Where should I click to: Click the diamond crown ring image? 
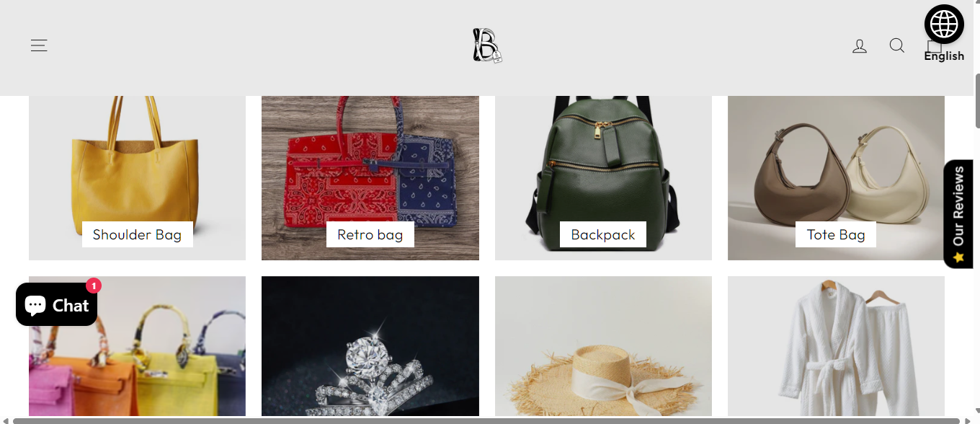pyautogui.click(x=370, y=347)
